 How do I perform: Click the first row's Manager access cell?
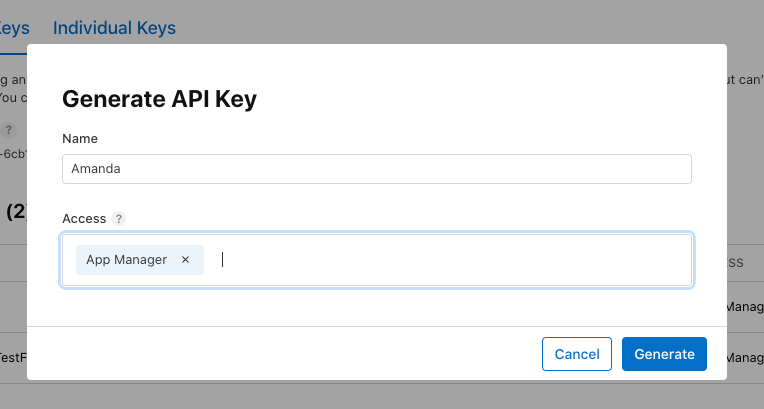(745, 307)
